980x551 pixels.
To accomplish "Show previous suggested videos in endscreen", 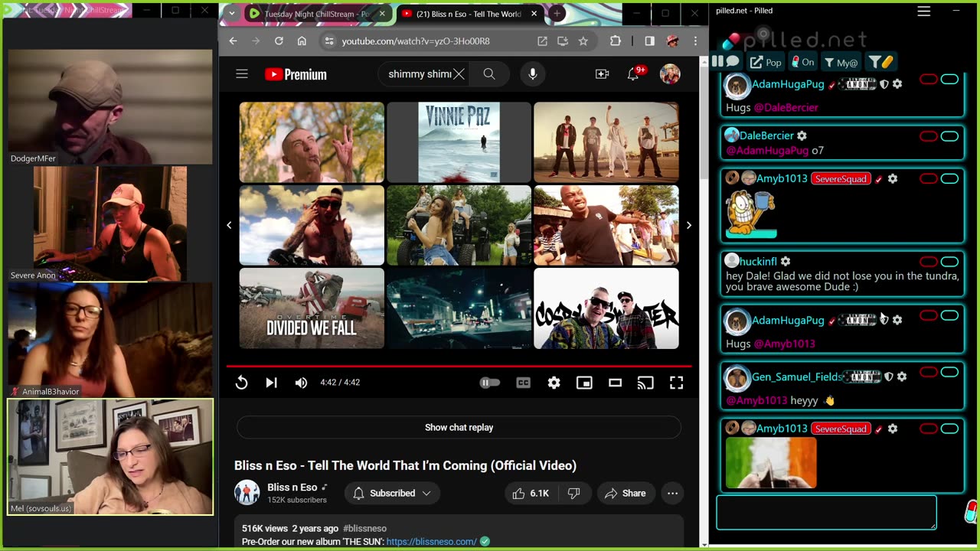I will [x=229, y=225].
